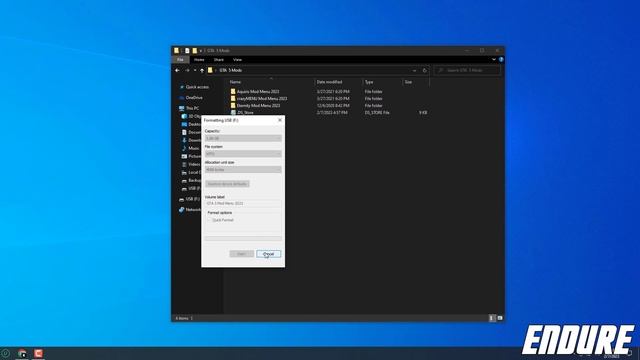Open 3D Objects folder in the sidebar
Image resolution: width=640 pixels, height=360 pixels.
coord(191,116)
